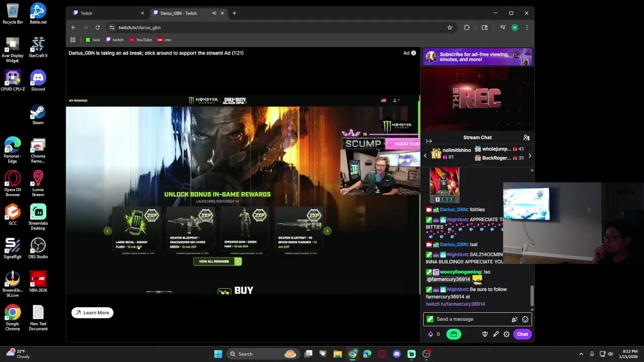The width and height of the screenshot is (644, 362).
Task: Click VIEW ALL REWARDS button
Action: (x=217, y=261)
